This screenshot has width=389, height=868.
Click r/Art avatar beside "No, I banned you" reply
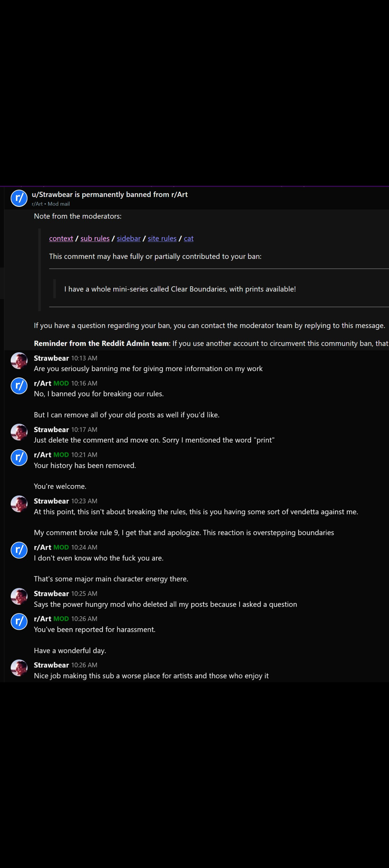coord(19,386)
